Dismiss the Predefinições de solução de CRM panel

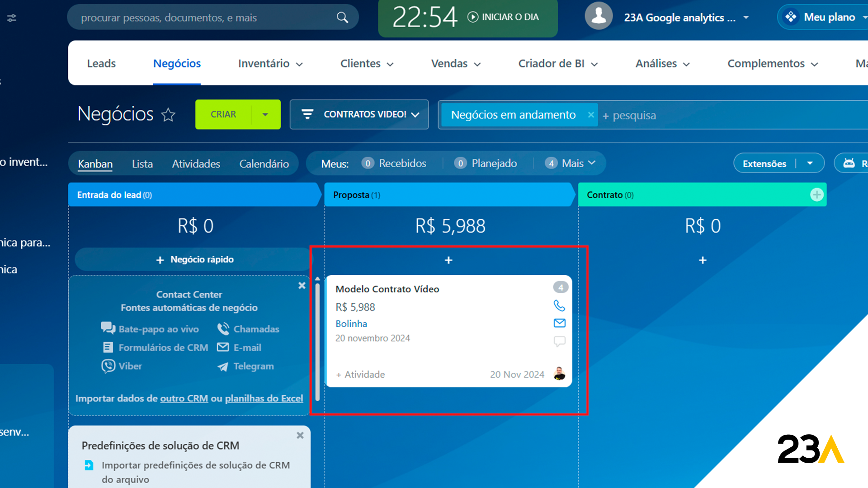[300, 436]
